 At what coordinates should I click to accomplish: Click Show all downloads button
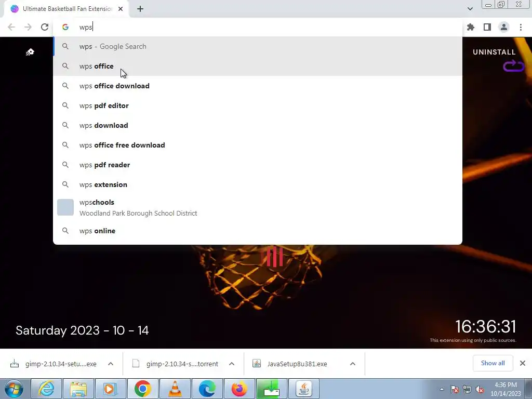coord(493,363)
